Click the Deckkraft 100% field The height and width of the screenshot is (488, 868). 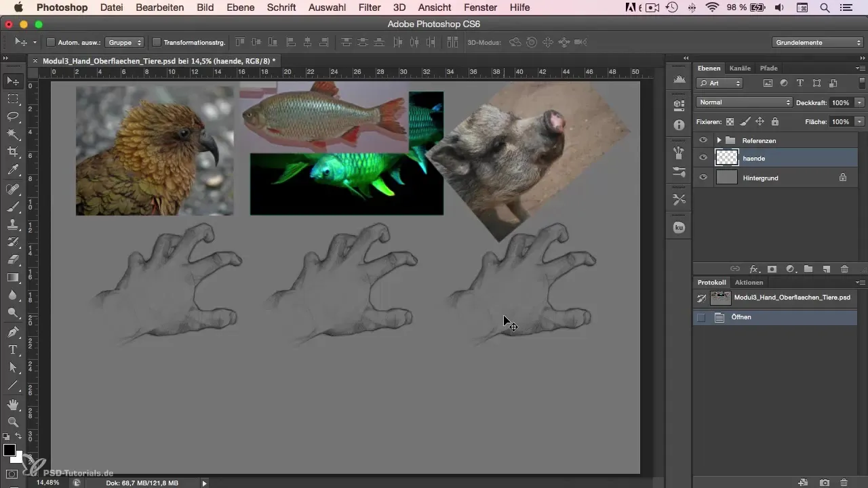coord(841,102)
